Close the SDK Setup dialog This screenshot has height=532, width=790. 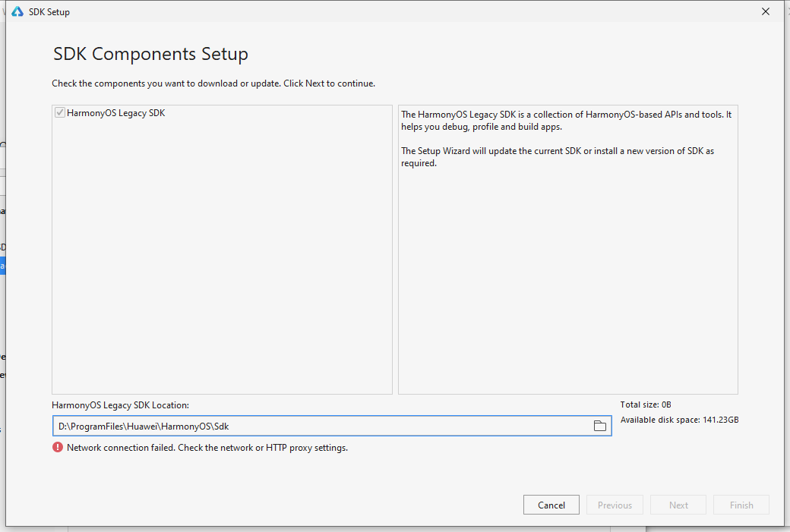pos(766,11)
